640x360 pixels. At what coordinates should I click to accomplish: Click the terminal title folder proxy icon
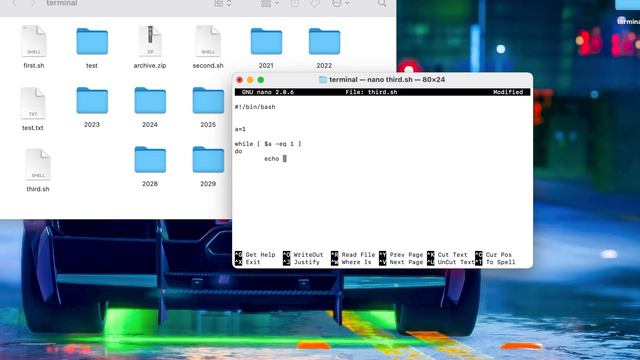pos(322,80)
